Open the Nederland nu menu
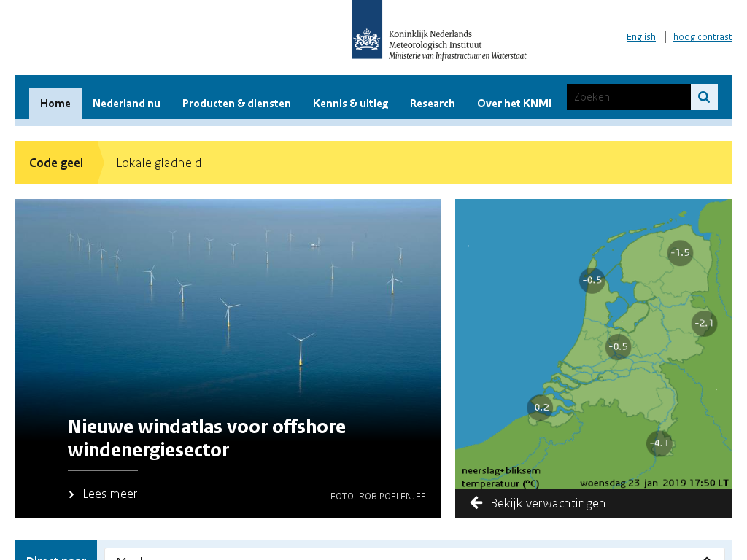Image resolution: width=747 pixels, height=560 pixels. 126,104
